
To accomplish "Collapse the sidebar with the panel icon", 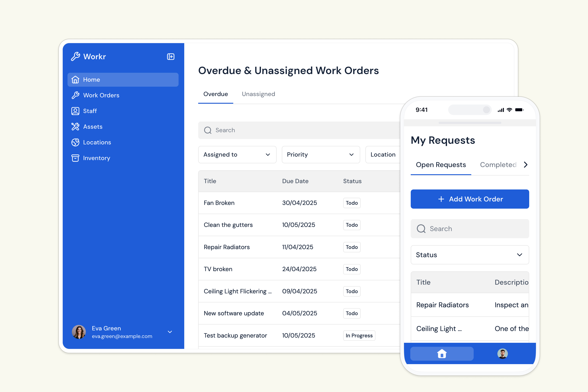I will (x=171, y=57).
